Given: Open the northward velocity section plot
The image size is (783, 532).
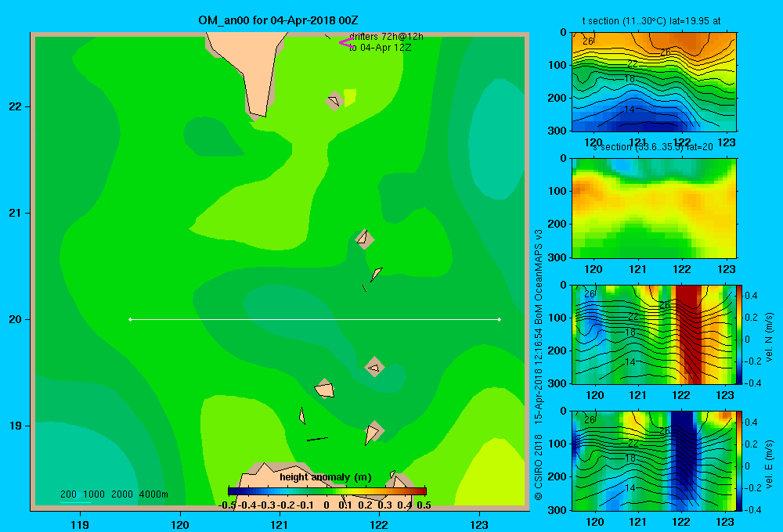Looking at the screenshot, I should pyautogui.click(x=653, y=334).
